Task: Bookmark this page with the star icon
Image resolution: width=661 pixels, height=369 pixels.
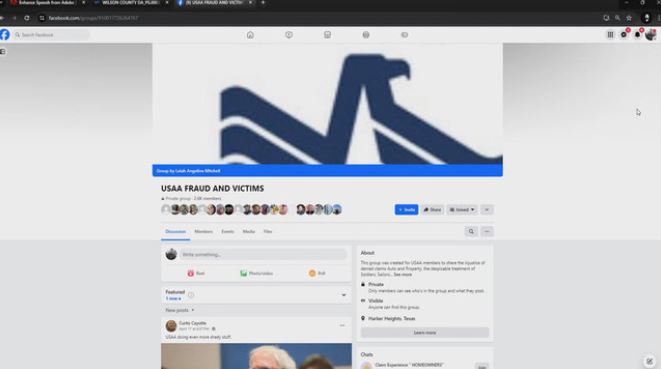Action: [629, 18]
